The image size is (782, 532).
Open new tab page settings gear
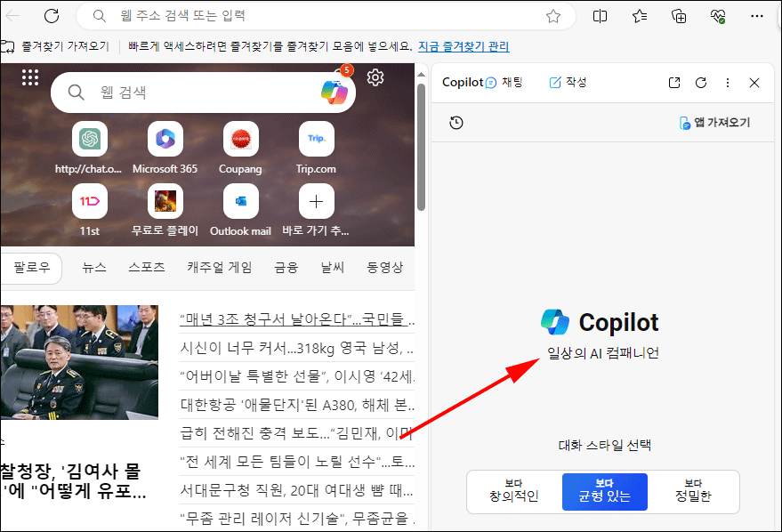point(375,77)
